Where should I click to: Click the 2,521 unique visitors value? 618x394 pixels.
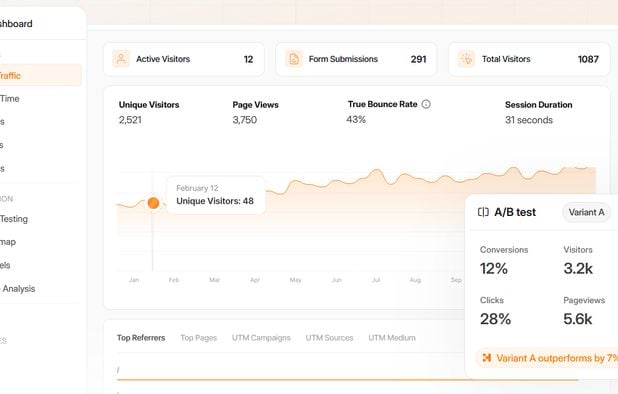tap(130, 120)
